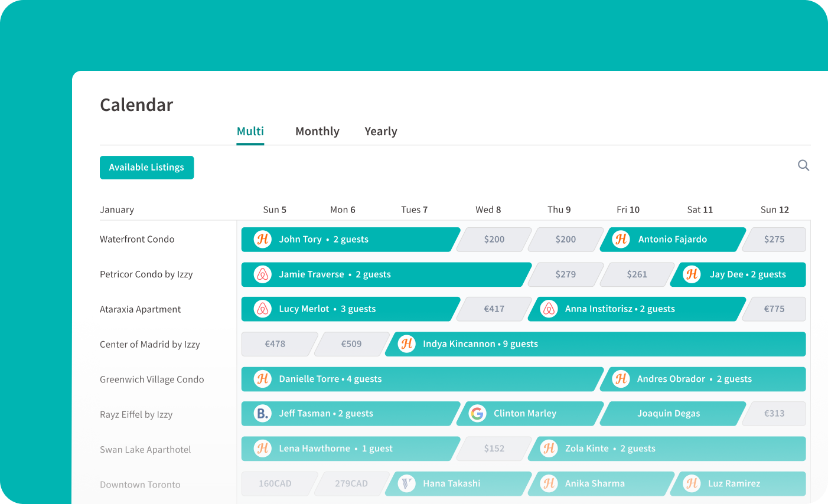Click the H icon on John Tory's reservation

(x=262, y=240)
